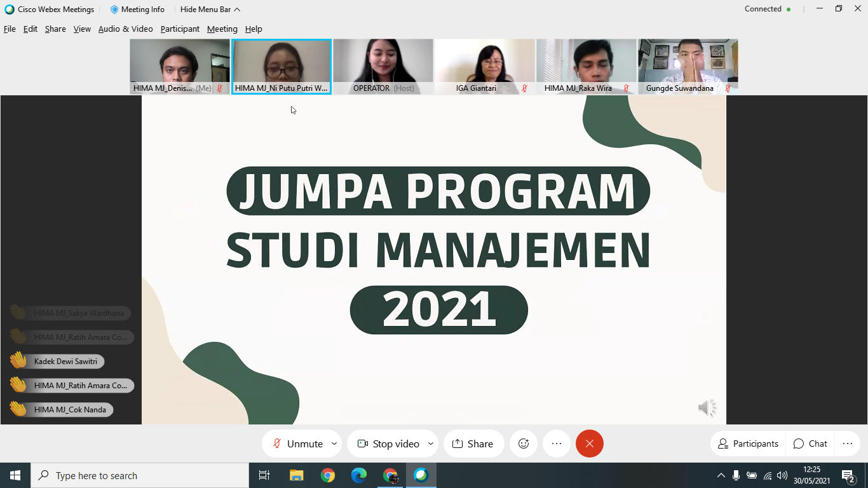Image resolution: width=868 pixels, height=488 pixels.
Task: Open the Windows Start menu
Action: [x=15, y=475]
